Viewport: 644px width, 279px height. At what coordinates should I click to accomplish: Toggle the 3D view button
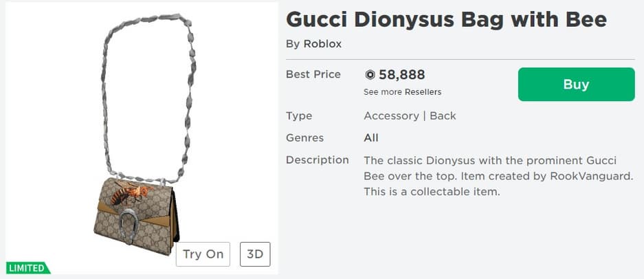point(255,254)
